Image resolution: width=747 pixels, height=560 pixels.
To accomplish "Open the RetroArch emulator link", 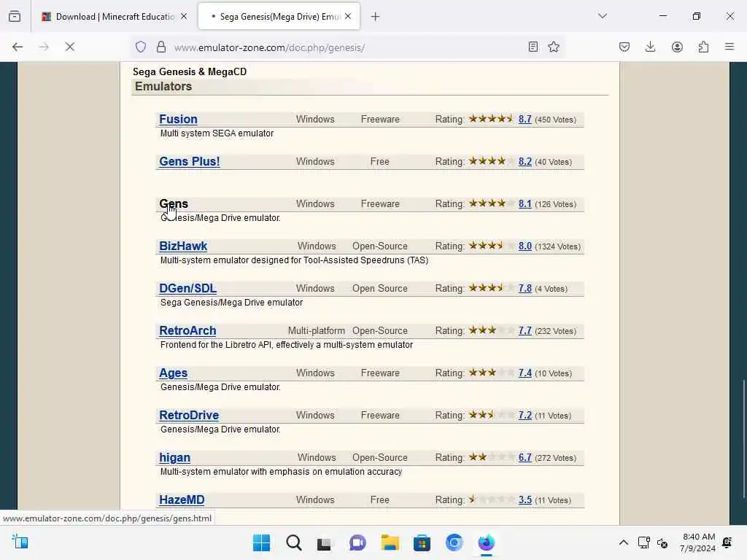I will [187, 330].
